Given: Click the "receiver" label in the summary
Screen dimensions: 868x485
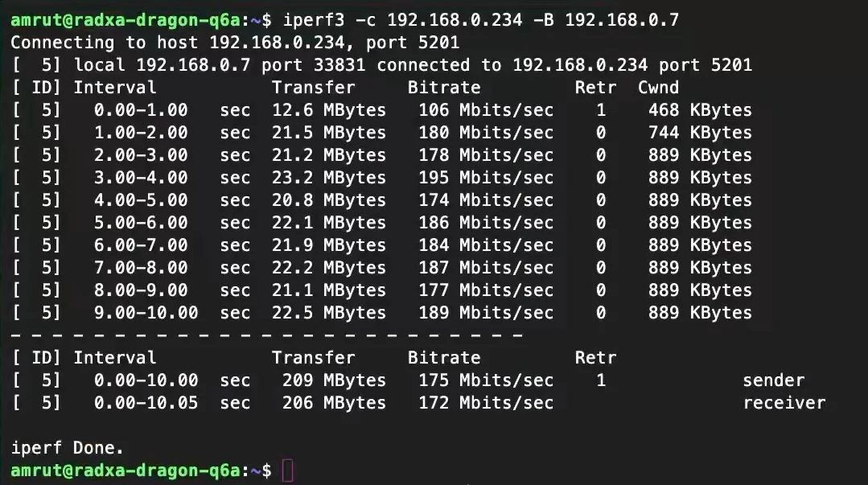Looking at the screenshot, I should (x=784, y=403).
